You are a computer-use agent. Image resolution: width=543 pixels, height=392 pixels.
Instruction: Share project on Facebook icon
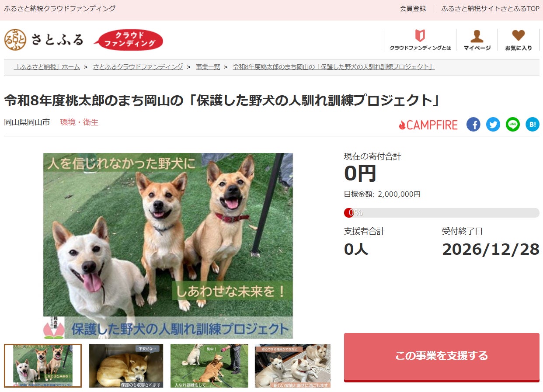(x=473, y=125)
